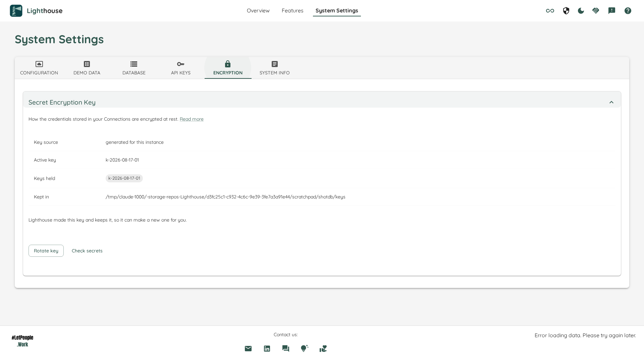Click the "Error loading data" footer message
The width and height of the screenshot is (644, 362).
click(585, 335)
